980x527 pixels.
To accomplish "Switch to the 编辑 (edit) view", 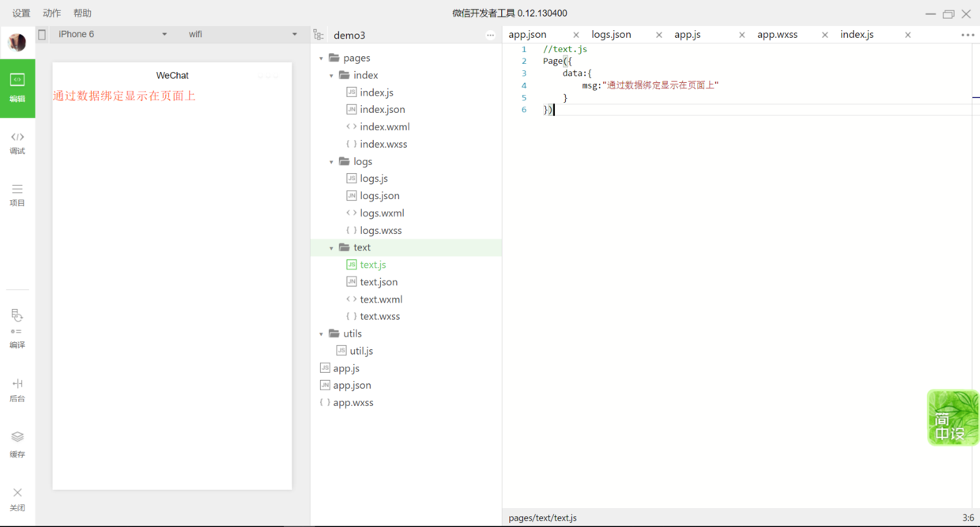I will pyautogui.click(x=17, y=88).
